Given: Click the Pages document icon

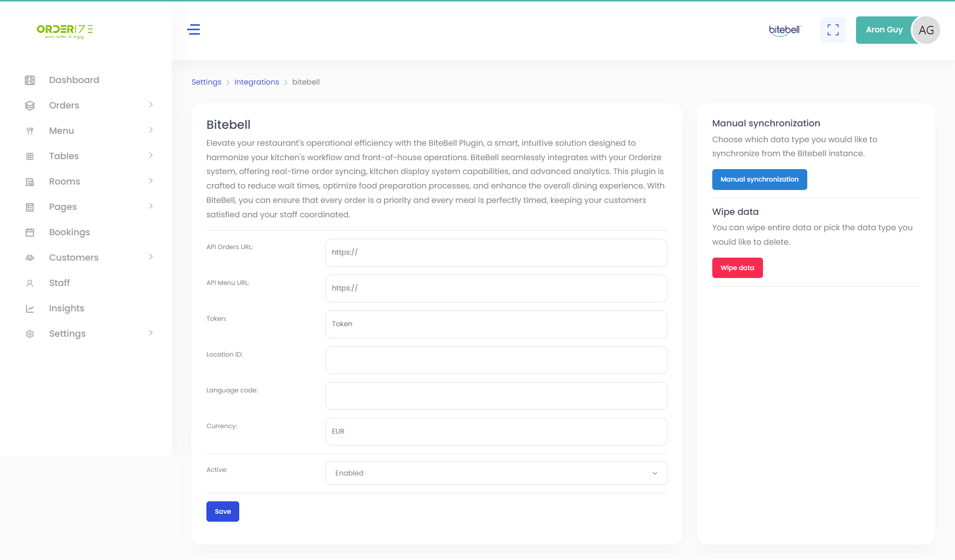Looking at the screenshot, I should pyautogui.click(x=30, y=207).
